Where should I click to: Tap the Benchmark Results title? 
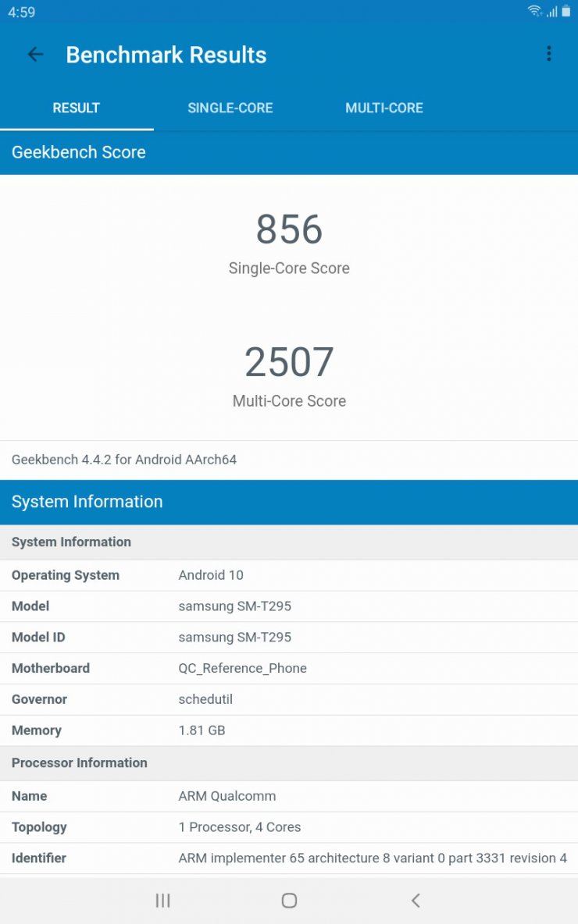point(166,55)
